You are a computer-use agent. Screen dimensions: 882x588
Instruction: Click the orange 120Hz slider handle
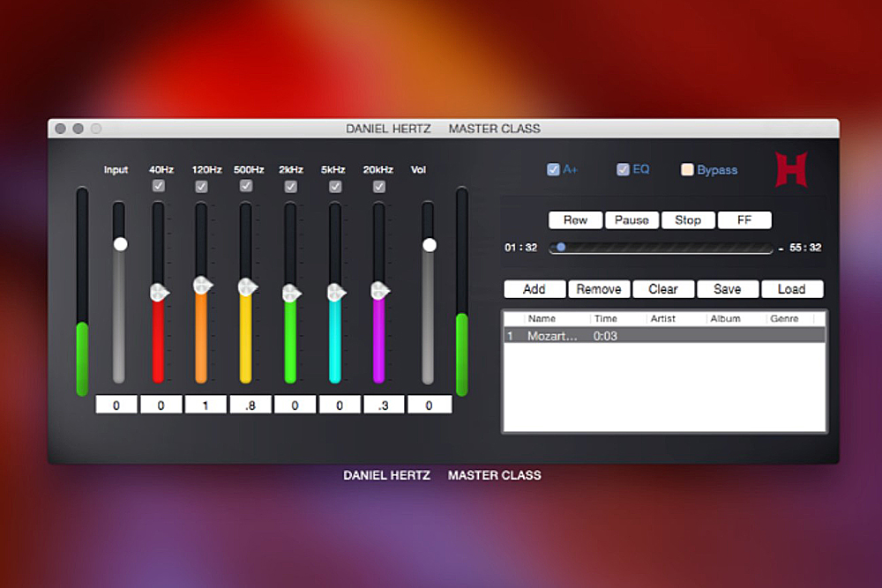[202, 286]
